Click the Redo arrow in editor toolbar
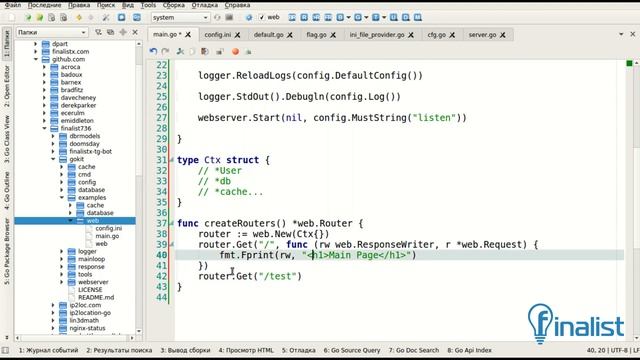The width and height of the screenshot is (640, 360). coord(165,51)
